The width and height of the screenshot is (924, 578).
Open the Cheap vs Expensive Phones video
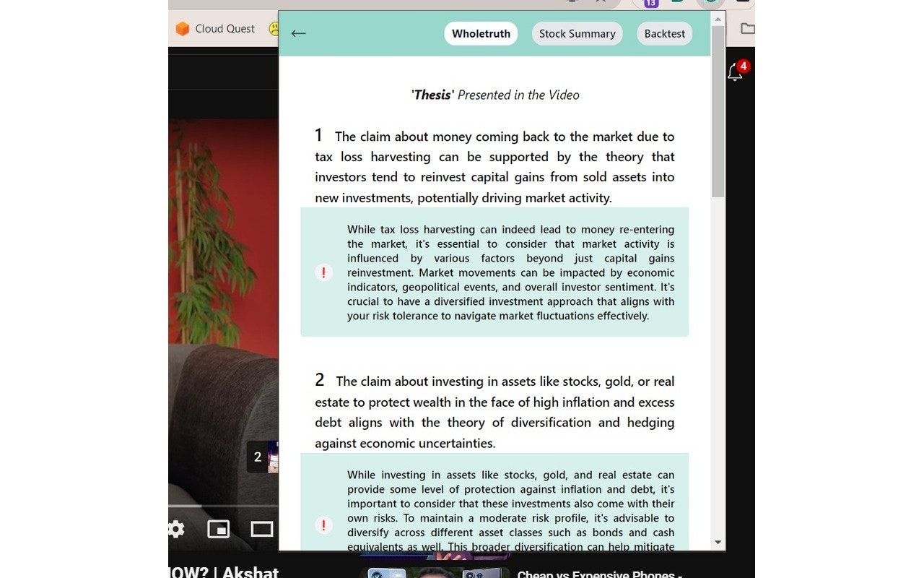(x=600, y=574)
